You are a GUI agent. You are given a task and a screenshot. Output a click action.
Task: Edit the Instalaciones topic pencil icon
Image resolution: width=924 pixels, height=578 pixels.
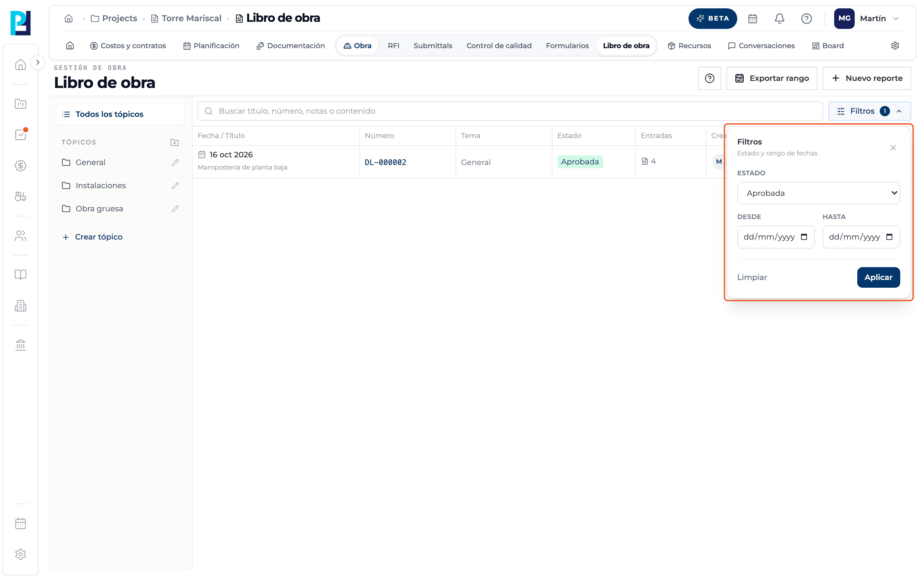(175, 185)
